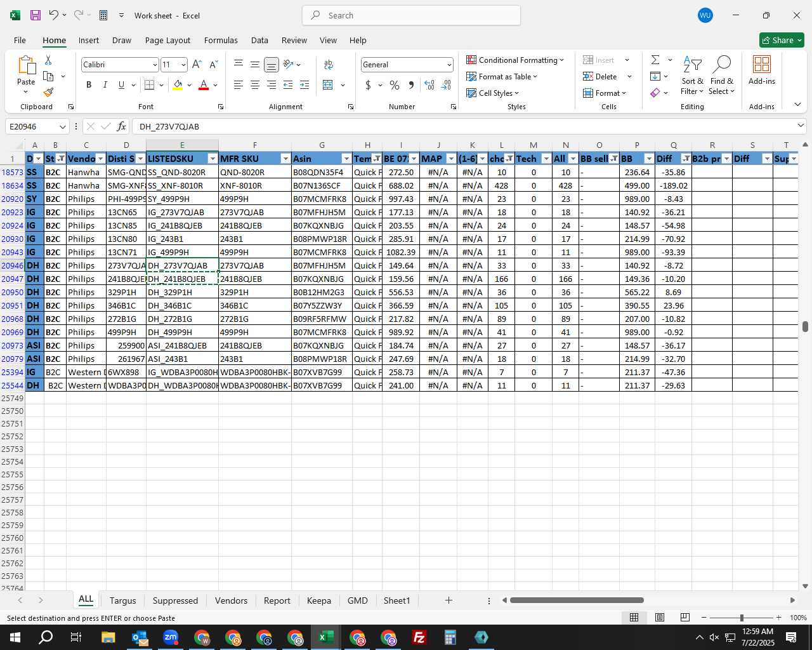Toggle Align Right
The image size is (812, 650).
point(272,85)
